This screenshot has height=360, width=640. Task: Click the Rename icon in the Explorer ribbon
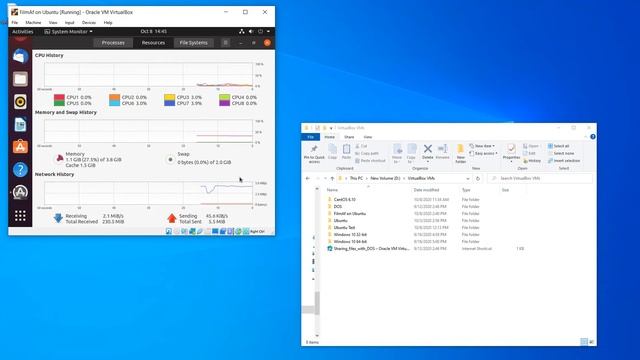(442, 149)
